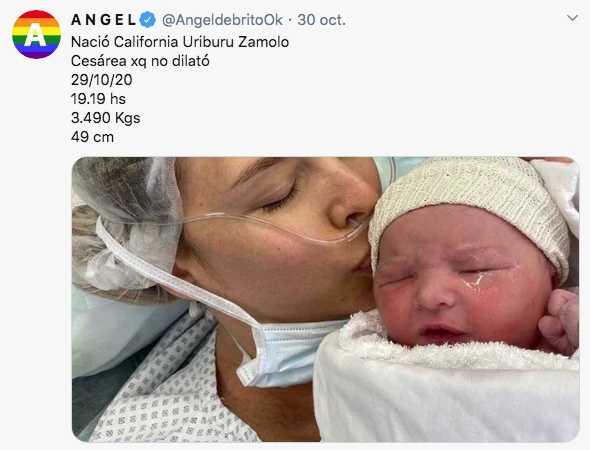The image size is (590, 450).
Task: Open the tweet options chevron menu
Action: (572, 18)
